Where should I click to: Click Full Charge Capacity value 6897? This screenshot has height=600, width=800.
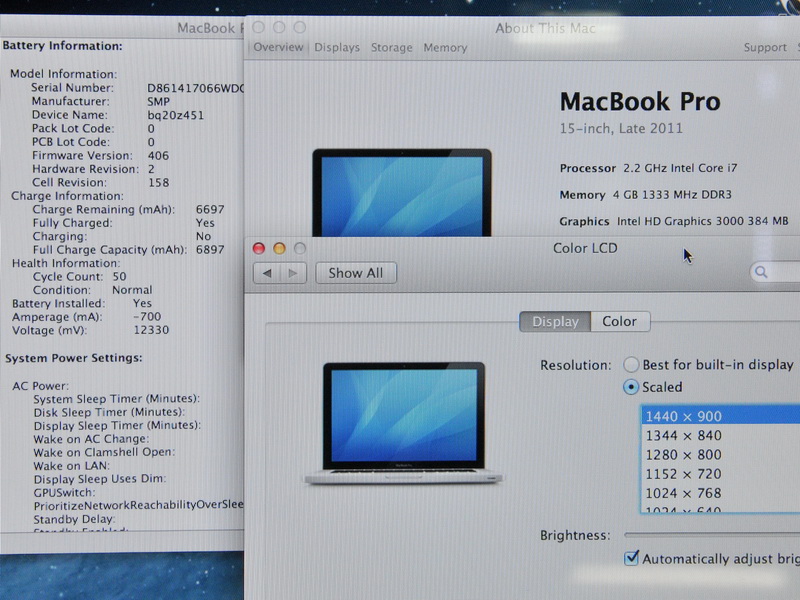[210, 250]
